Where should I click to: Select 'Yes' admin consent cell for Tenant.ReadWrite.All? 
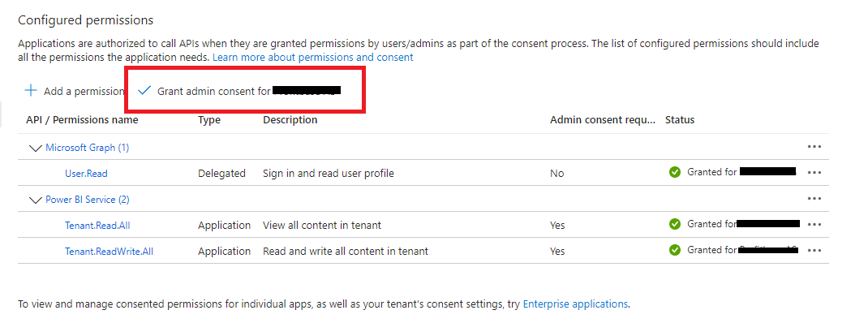[557, 252]
